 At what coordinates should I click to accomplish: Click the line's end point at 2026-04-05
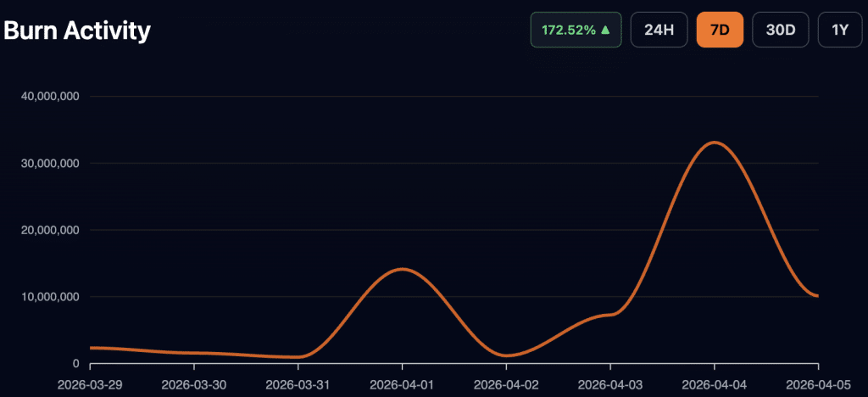[x=817, y=296]
